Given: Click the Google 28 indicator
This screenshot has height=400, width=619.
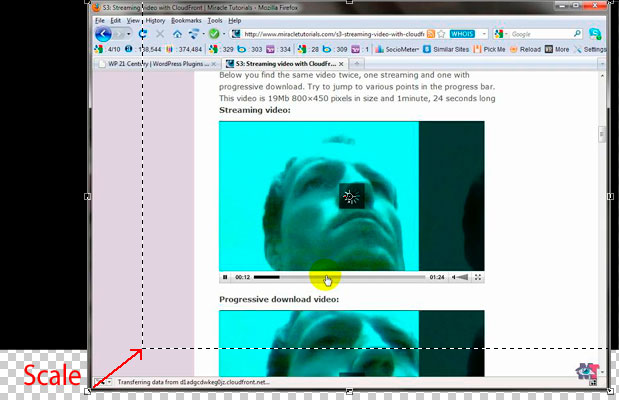Looking at the screenshot, I should pos(308,49).
